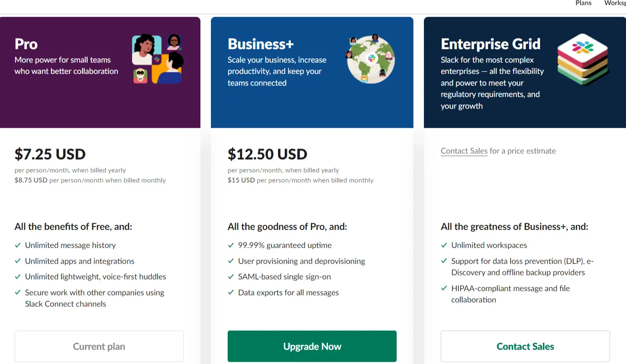
Task: Click the checkmark beside SAML-based single sign-on
Action: coord(231,277)
